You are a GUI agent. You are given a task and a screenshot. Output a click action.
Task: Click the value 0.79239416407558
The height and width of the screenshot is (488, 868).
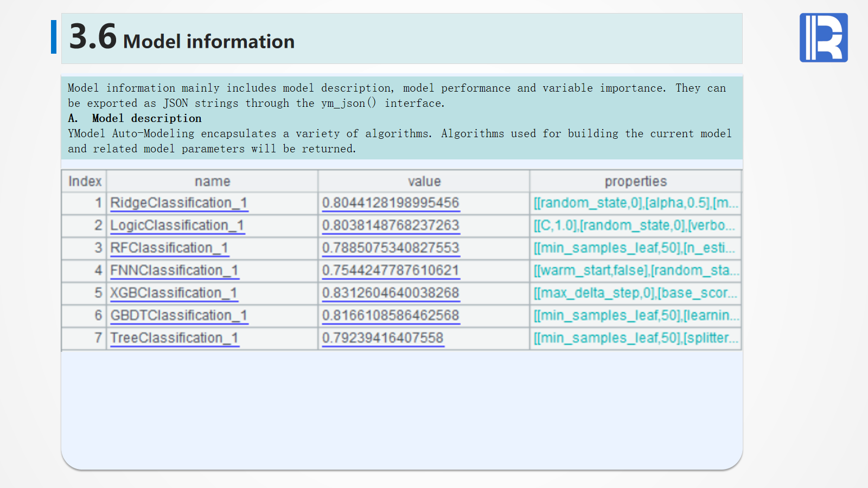(x=382, y=338)
